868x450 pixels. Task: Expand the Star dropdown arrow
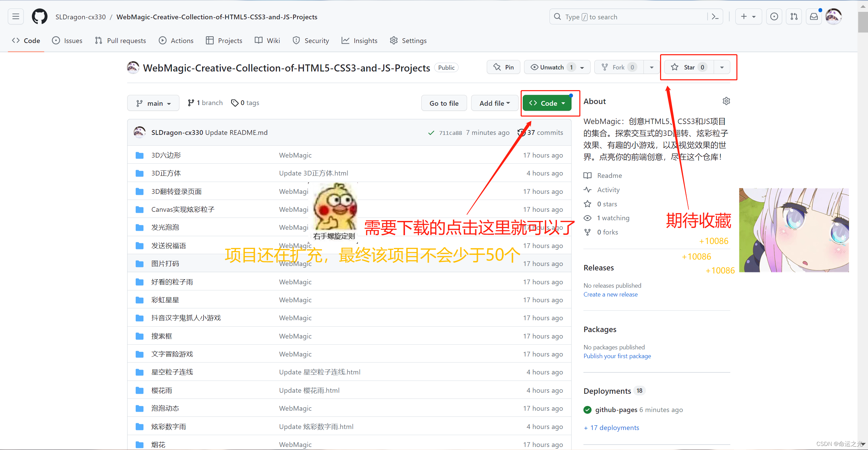[721, 67]
